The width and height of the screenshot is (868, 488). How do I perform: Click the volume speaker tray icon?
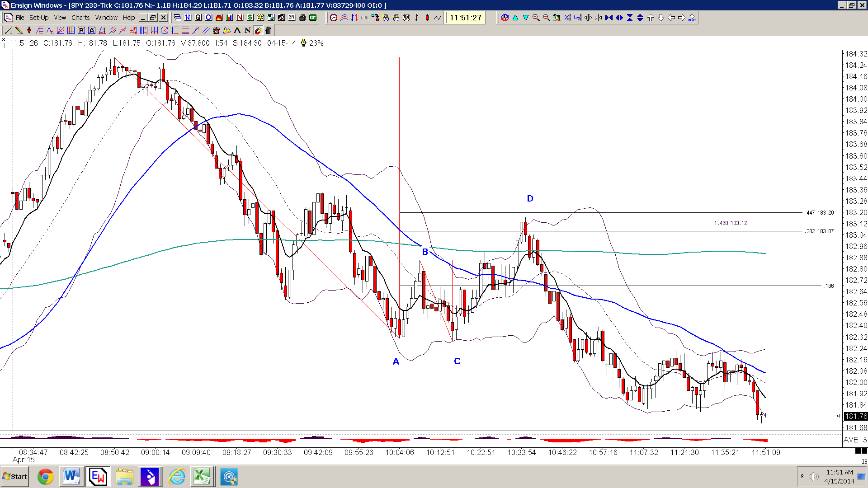pyautogui.click(x=814, y=477)
